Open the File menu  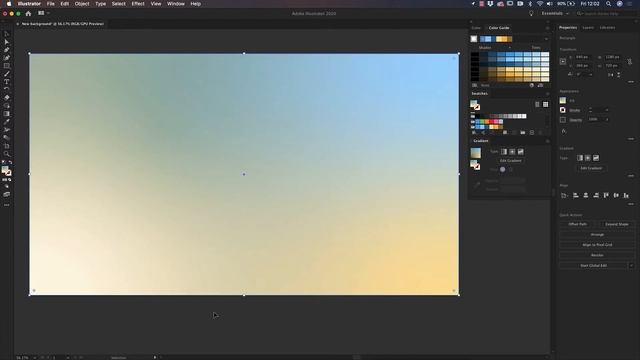click(51, 4)
